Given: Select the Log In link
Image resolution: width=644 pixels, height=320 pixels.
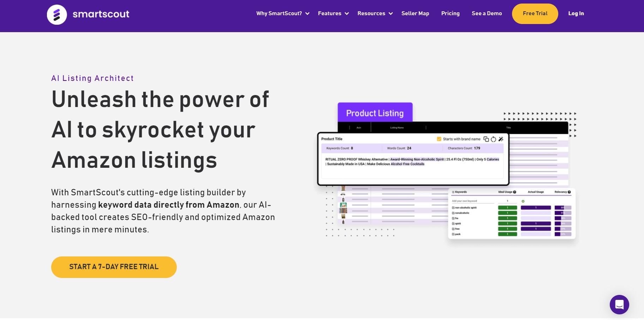Looking at the screenshot, I should point(576,13).
